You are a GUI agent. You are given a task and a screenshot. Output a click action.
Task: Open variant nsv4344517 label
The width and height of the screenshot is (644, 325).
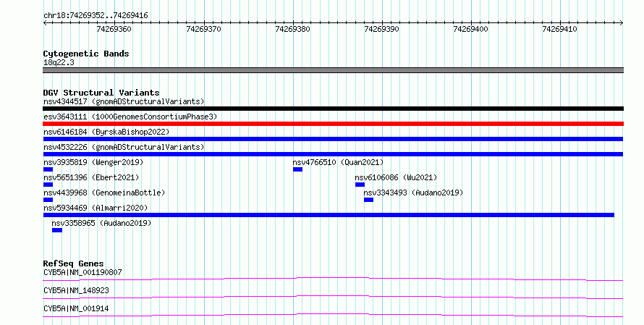point(124,101)
